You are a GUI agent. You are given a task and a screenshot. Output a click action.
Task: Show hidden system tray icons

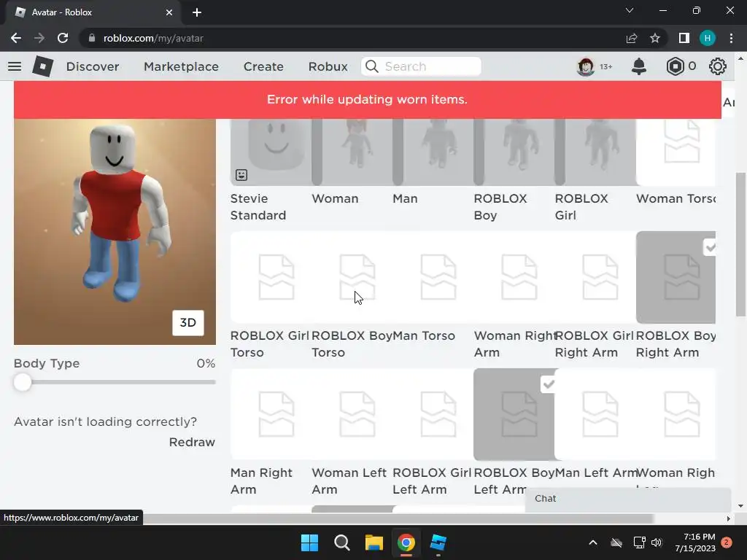[x=592, y=542]
